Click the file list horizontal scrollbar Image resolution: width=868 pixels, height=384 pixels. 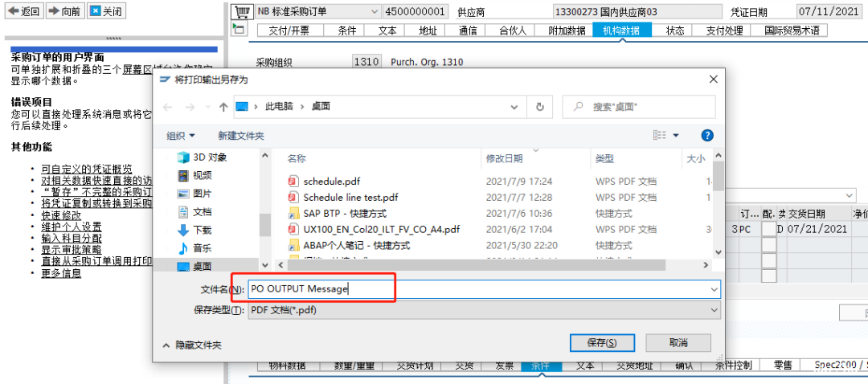click(x=477, y=266)
